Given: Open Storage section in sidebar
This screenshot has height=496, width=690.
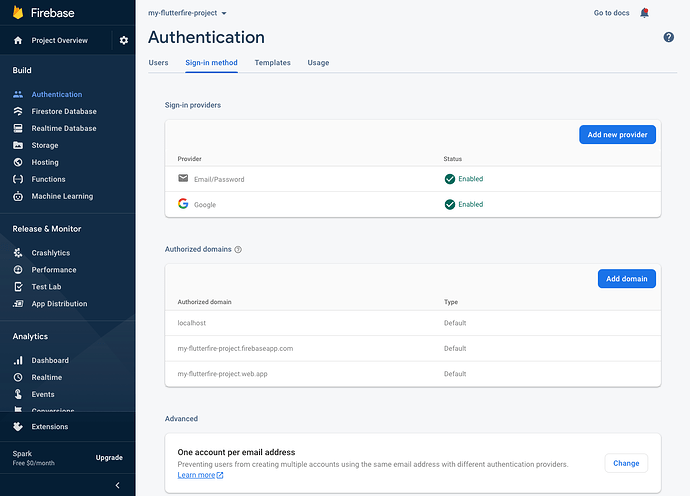Looking at the screenshot, I should (x=45, y=145).
